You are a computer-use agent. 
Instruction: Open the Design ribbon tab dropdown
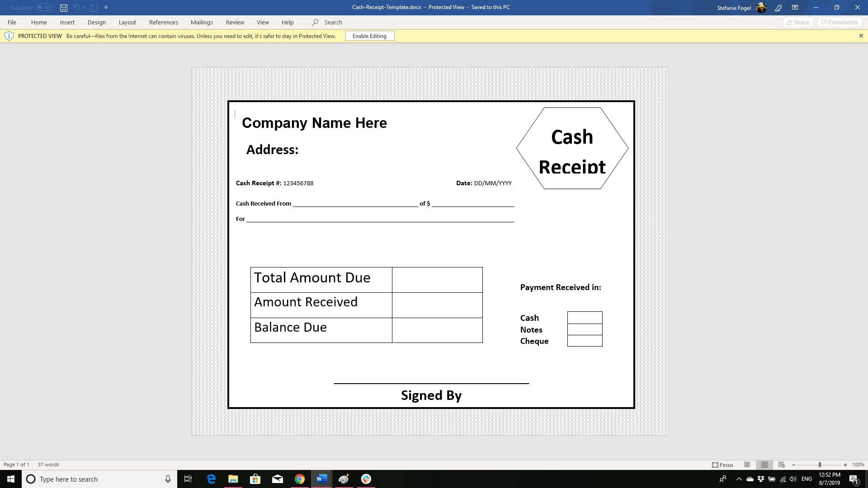(97, 22)
